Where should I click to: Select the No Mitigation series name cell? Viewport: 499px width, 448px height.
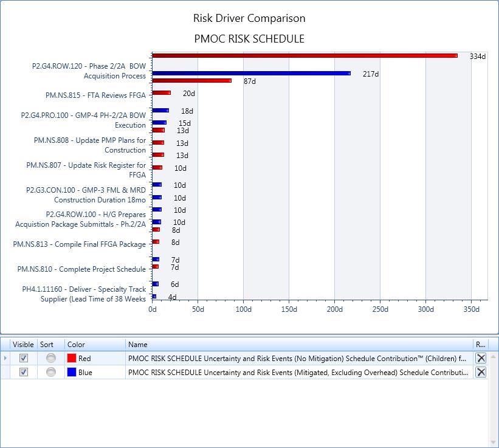point(298,359)
